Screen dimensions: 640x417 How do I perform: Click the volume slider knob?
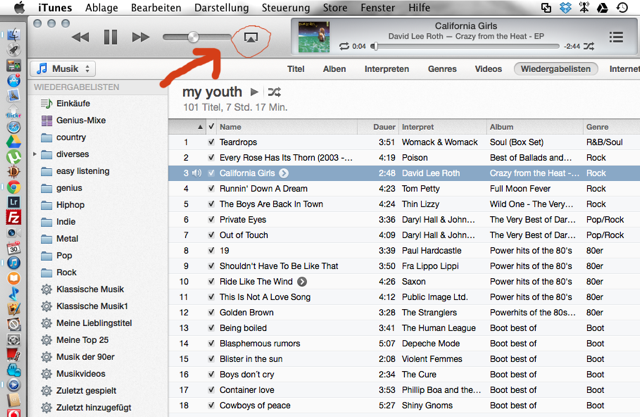(193, 37)
